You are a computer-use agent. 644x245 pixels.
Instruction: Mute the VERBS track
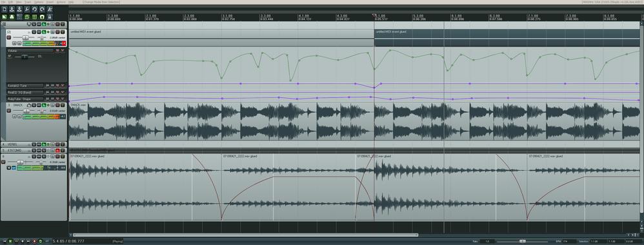(x=57, y=144)
